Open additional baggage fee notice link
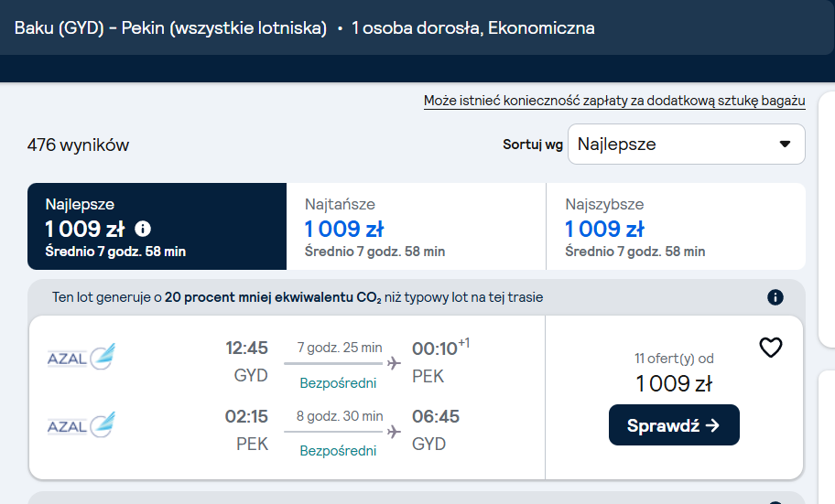Image resolution: width=835 pixels, height=504 pixels. click(614, 101)
